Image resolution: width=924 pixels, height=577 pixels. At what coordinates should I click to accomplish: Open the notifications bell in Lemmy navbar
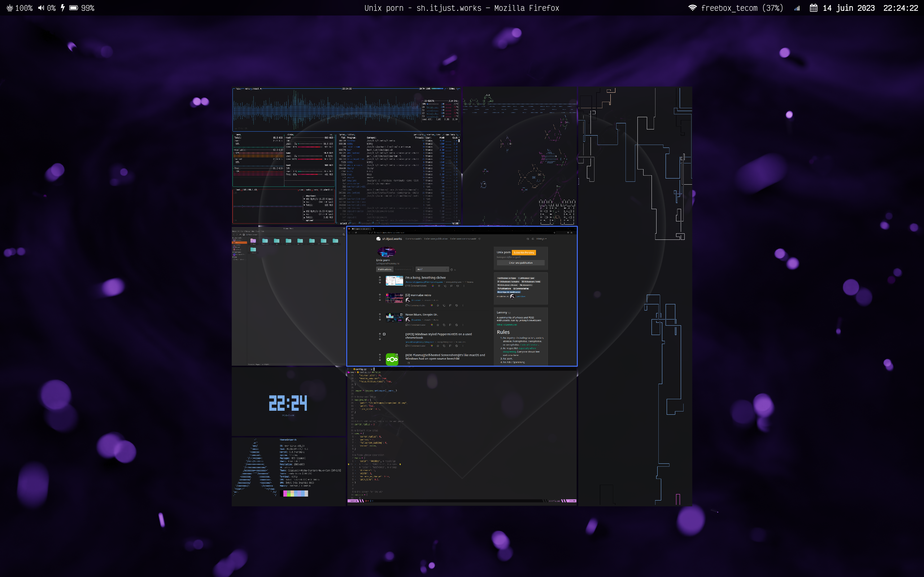click(533, 239)
